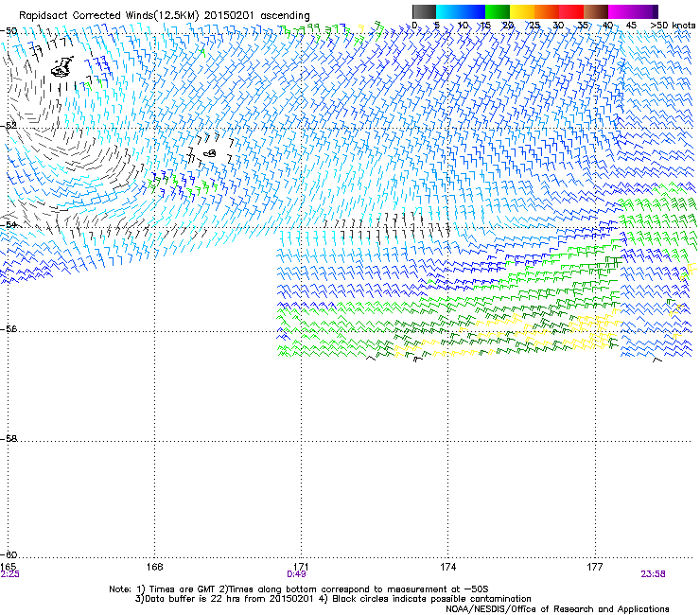Click the '177' longitude axis label
700x615 pixels.
595,567
